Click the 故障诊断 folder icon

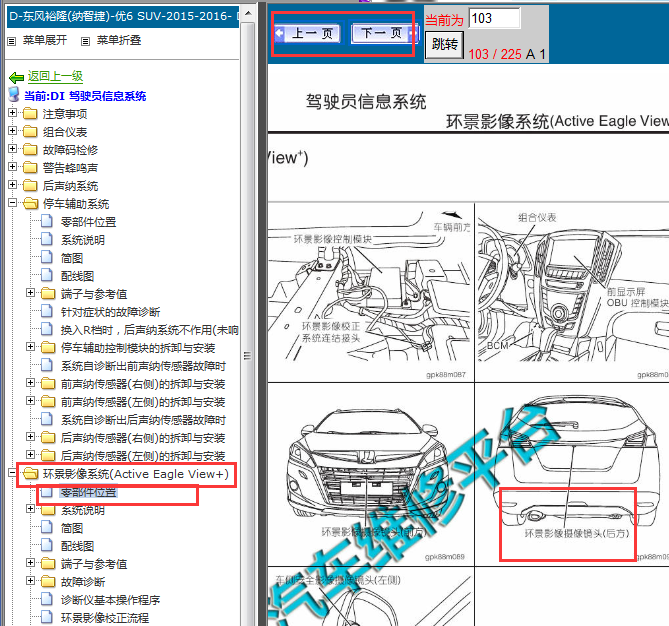[48, 582]
